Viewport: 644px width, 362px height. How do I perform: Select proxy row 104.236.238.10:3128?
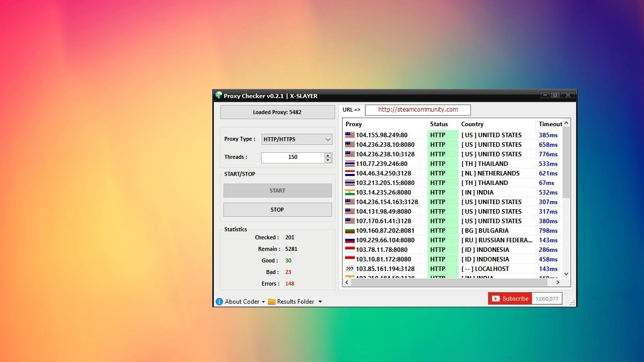click(452, 154)
